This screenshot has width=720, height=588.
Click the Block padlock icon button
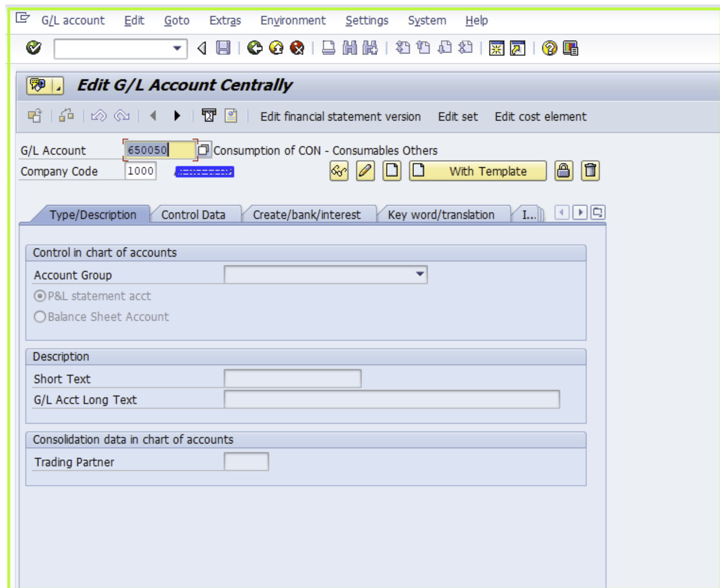click(564, 171)
